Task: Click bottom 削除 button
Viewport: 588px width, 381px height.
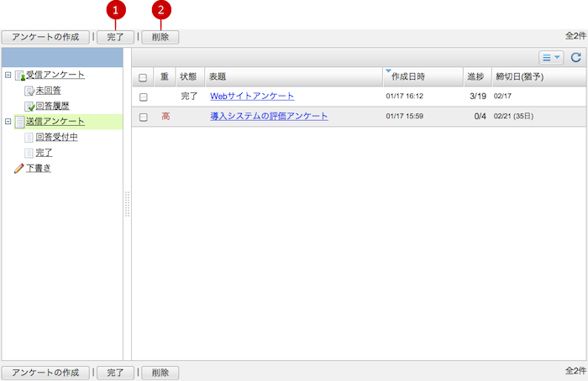Action: (160, 373)
